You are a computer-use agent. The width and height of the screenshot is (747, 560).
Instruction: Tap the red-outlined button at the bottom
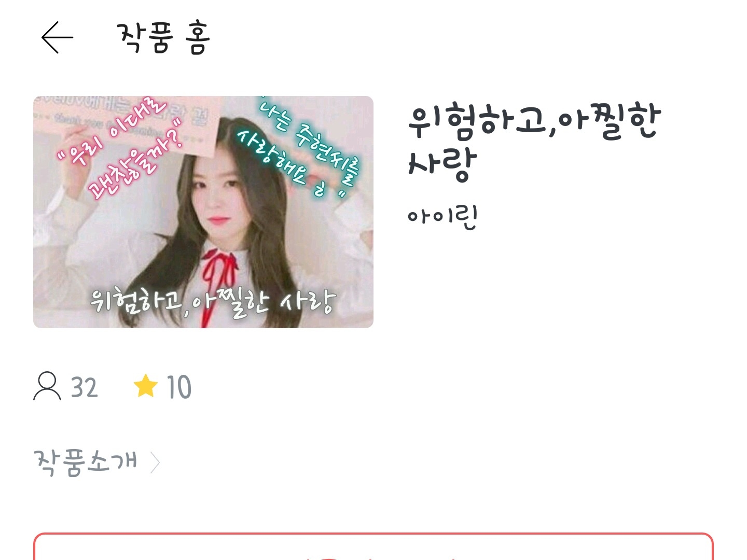[374, 547]
